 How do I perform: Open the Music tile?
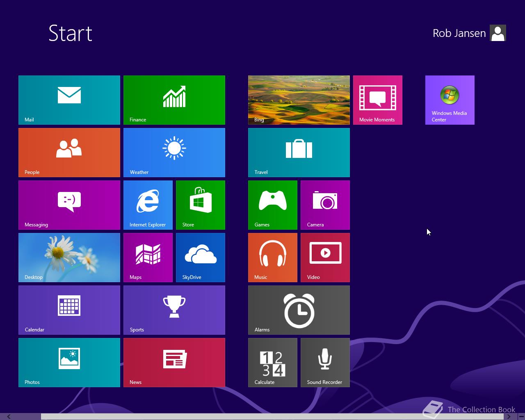coord(273,258)
